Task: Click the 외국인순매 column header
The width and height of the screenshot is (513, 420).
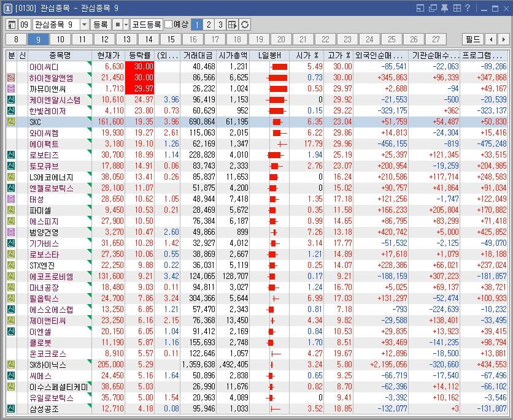Action: 380,56
